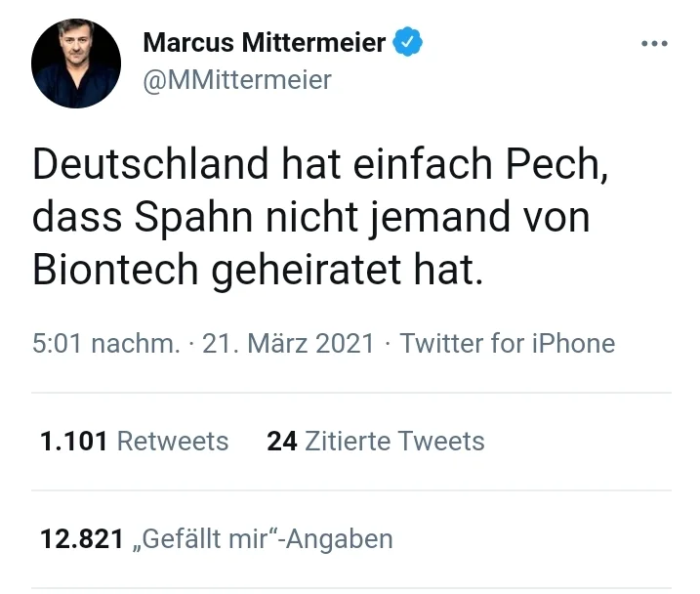Open Marcus Mittermeier's profile picture
This screenshot has width=700, height=594.
76,63
